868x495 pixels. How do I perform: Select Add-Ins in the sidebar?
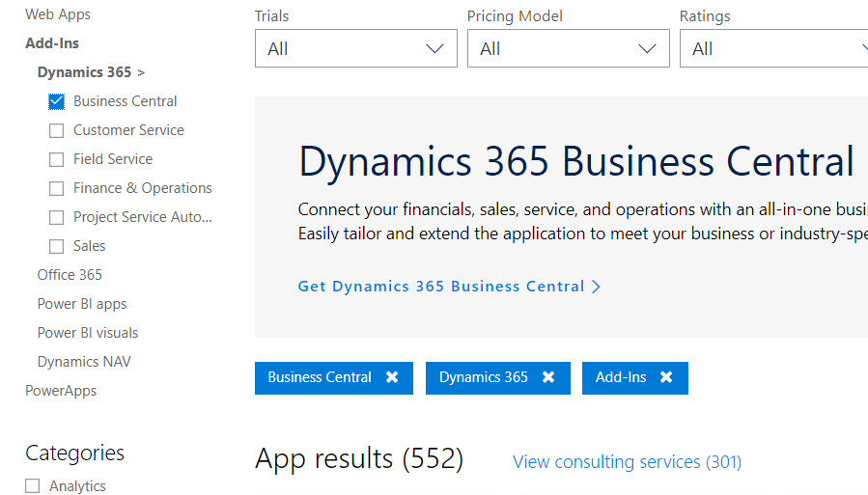52,43
